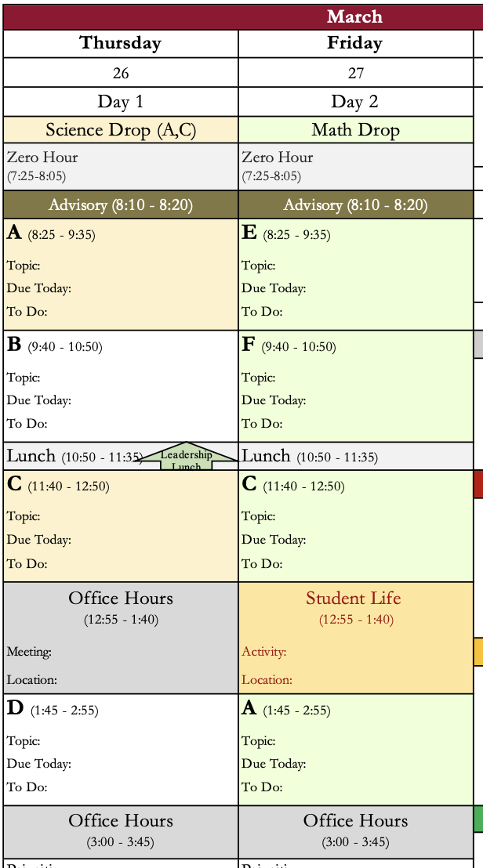Click the Friday header cell

click(355, 43)
